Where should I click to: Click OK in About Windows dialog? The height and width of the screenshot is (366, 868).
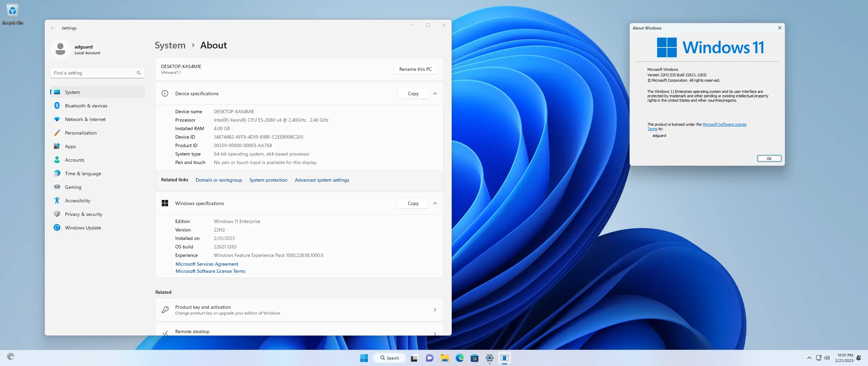pyautogui.click(x=769, y=158)
